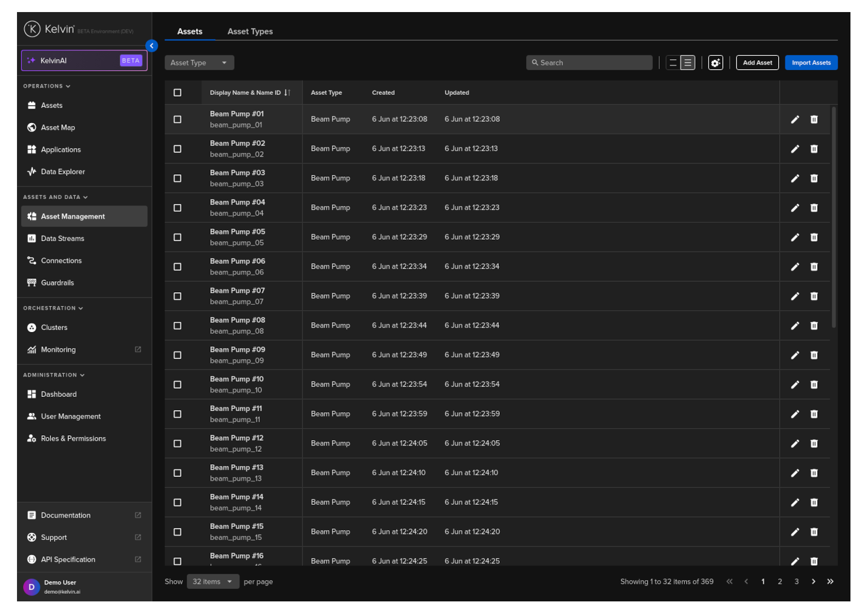The width and height of the screenshot is (868, 614).
Task: Open Asset Map in sidebar
Action: (x=58, y=128)
